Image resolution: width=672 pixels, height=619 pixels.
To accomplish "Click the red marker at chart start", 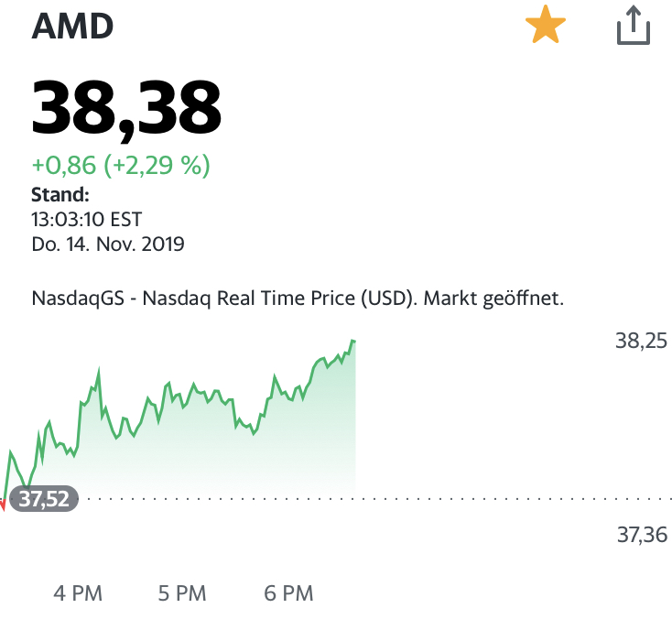I will pyautogui.click(x=3, y=504).
